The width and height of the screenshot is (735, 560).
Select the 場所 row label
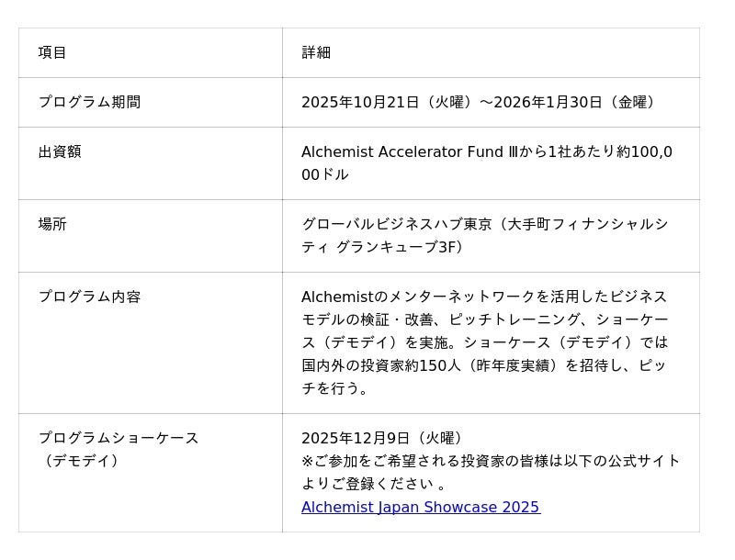(52, 224)
